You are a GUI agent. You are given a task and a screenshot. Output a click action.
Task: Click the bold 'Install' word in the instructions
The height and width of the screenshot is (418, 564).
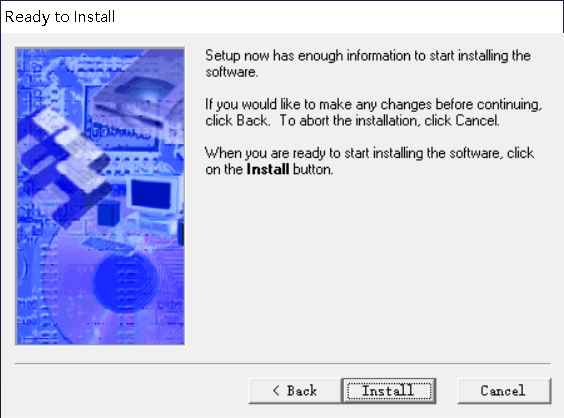[x=268, y=169]
